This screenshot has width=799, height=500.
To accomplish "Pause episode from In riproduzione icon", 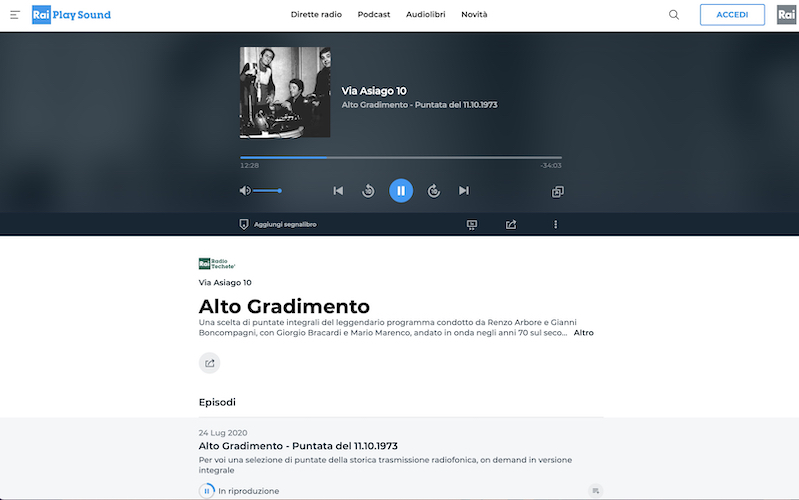I will tap(206, 491).
